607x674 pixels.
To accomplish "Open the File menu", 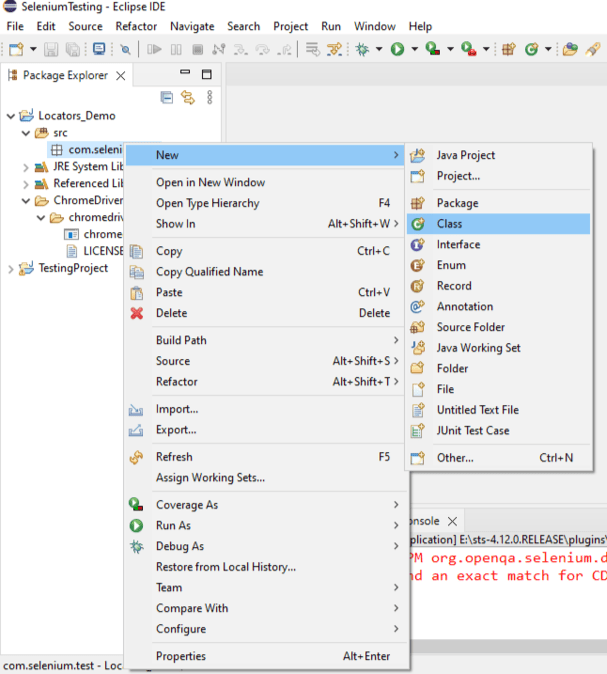I will 15,26.
